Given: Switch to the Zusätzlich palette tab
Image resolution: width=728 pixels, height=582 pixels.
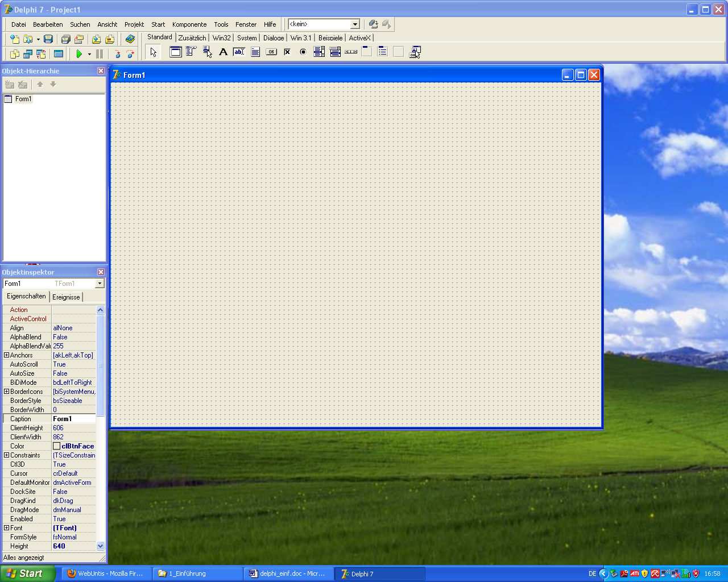Looking at the screenshot, I should [192, 38].
